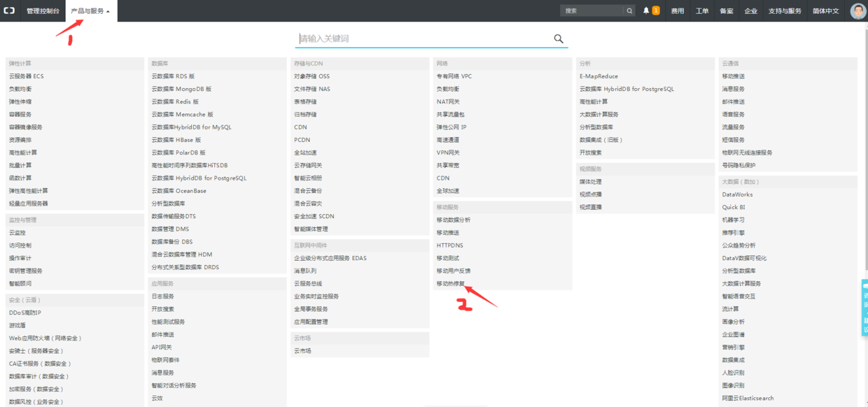
Task: Open DataWorks service
Action: tap(738, 195)
